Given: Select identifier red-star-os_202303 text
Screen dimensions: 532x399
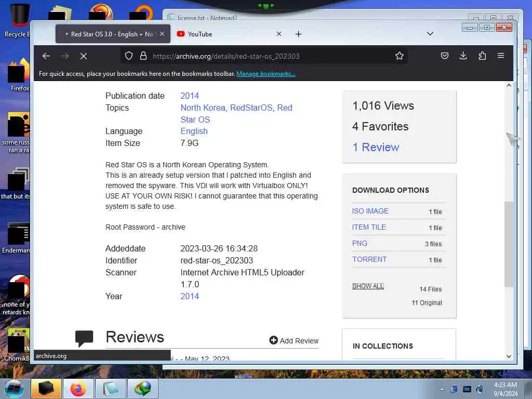Looking at the screenshot, I should [x=217, y=261].
